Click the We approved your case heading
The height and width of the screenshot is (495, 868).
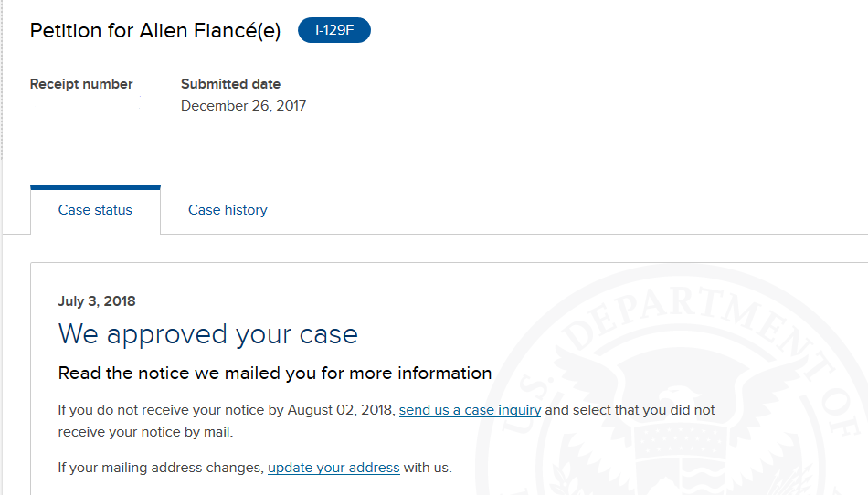(x=208, y=334)
